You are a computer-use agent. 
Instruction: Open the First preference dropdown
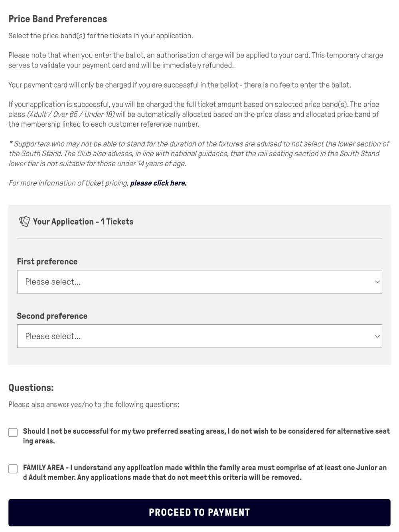pos(199,282)
